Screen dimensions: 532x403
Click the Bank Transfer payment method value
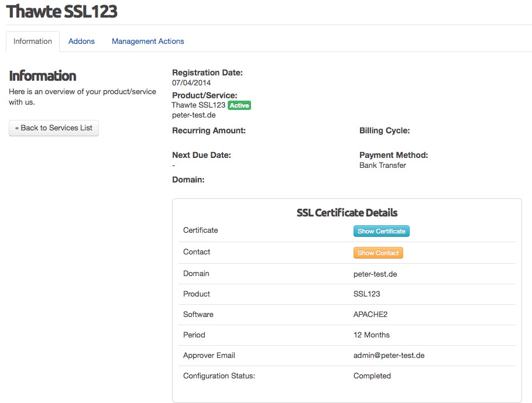tap(383, 166)
